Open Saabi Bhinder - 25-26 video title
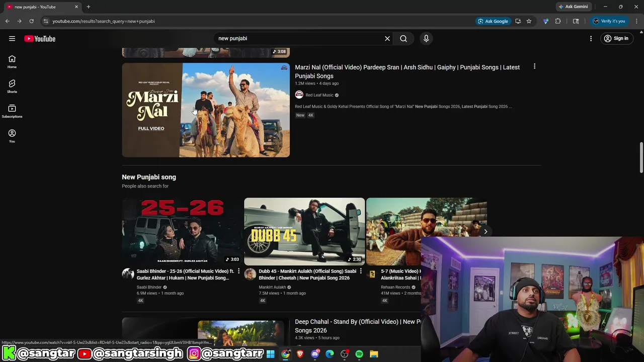 185,275
